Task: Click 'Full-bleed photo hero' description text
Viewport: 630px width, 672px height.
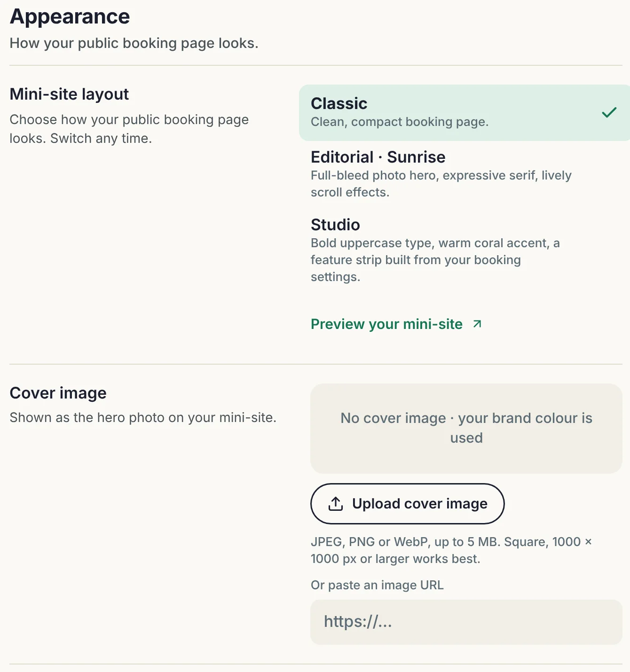Action: pyautogui.click(x=441, y=184)
